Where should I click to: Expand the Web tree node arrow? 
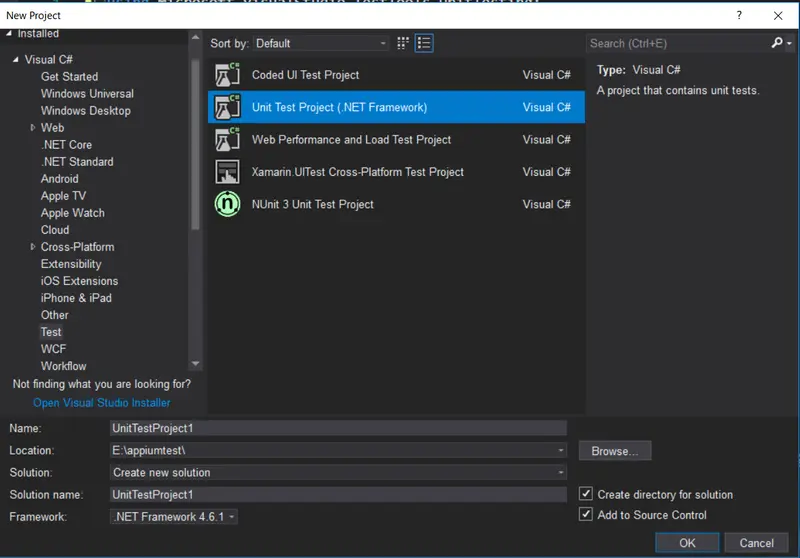click(x=33, y=128)
